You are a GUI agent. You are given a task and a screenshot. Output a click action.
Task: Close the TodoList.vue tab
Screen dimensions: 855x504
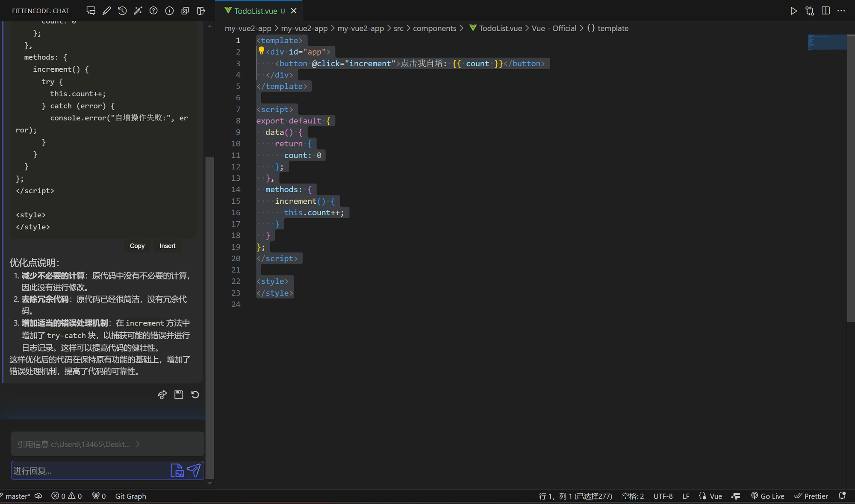point(294,11)
